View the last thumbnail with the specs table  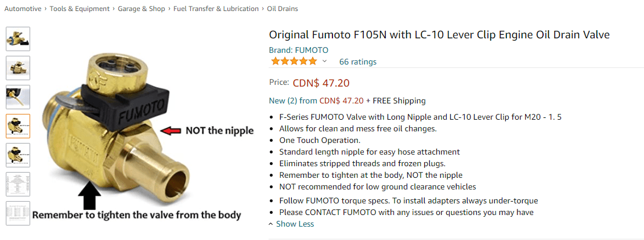coord(18,213)
